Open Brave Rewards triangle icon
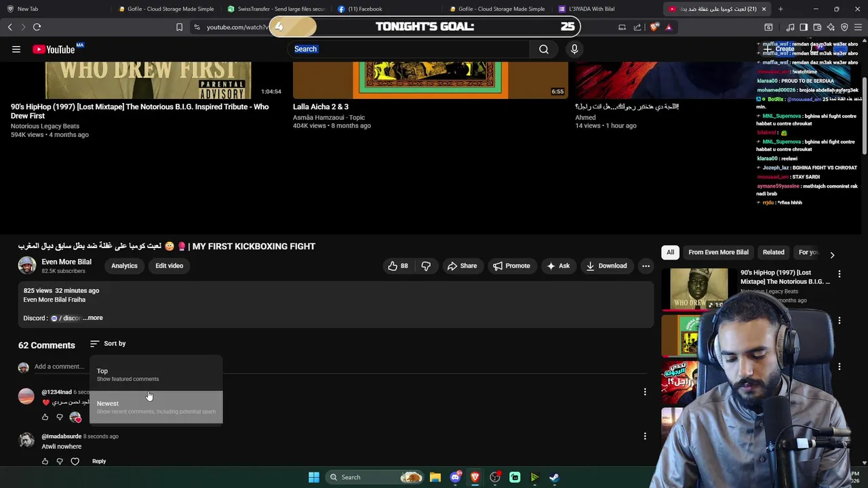The width and height of the screenshot is (868, 488). tap(669, 27)
